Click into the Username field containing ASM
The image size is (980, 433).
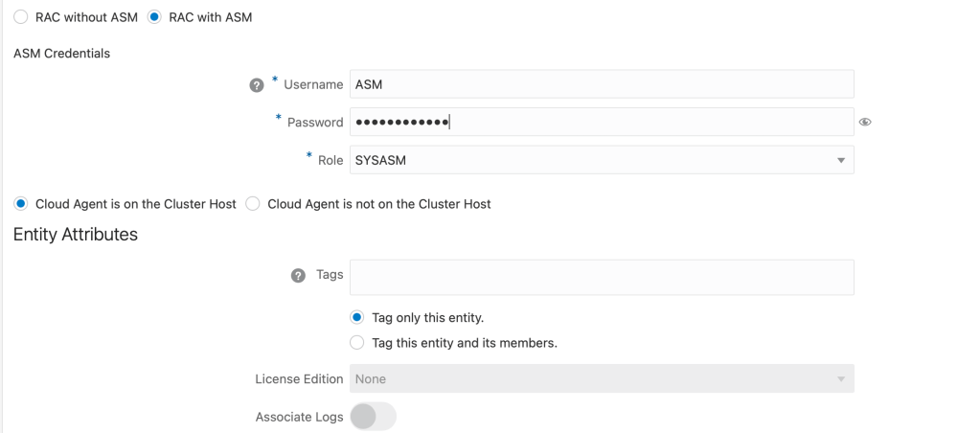point(602,84)
